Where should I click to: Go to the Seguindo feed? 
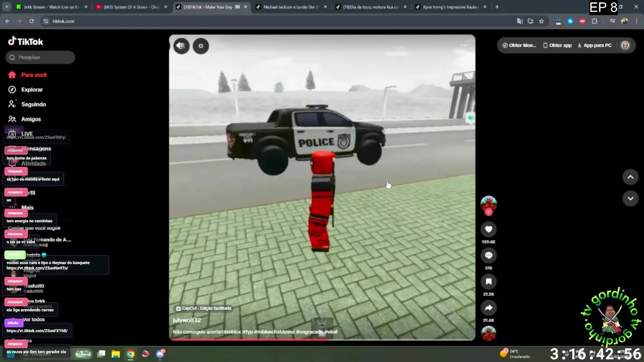27,104
